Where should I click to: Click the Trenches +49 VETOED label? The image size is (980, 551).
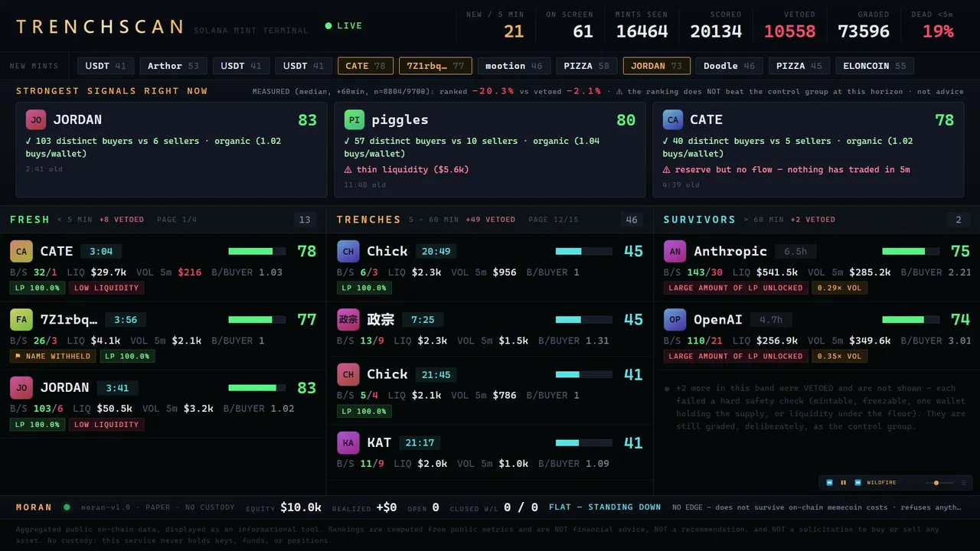[x=490, y=220]
